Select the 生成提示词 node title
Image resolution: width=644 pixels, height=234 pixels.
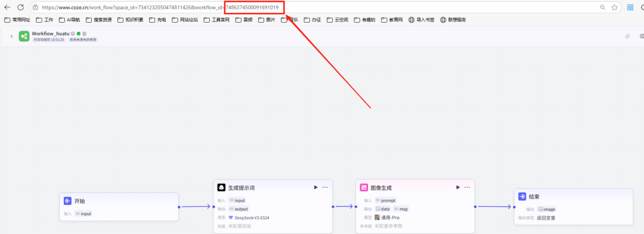point(241,188)
